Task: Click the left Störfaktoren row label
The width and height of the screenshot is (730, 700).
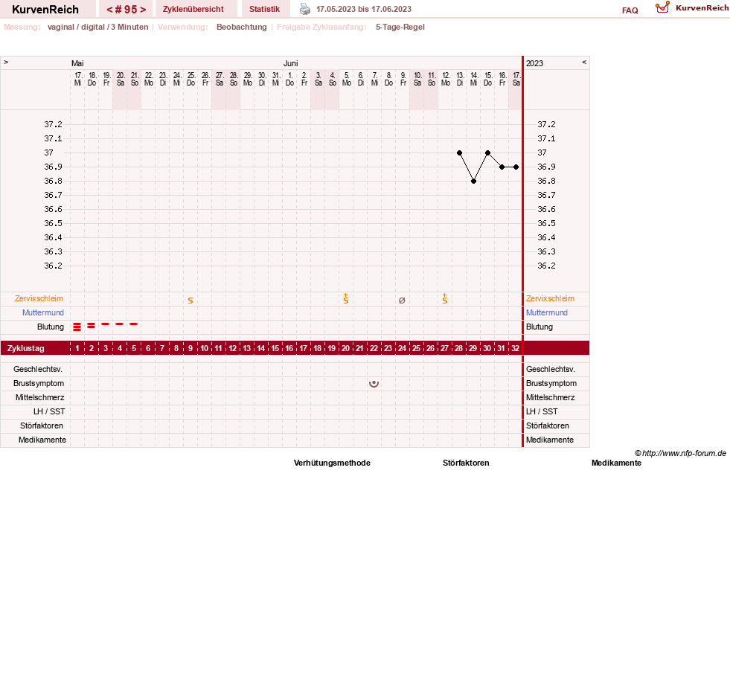Action: [42, 426]
